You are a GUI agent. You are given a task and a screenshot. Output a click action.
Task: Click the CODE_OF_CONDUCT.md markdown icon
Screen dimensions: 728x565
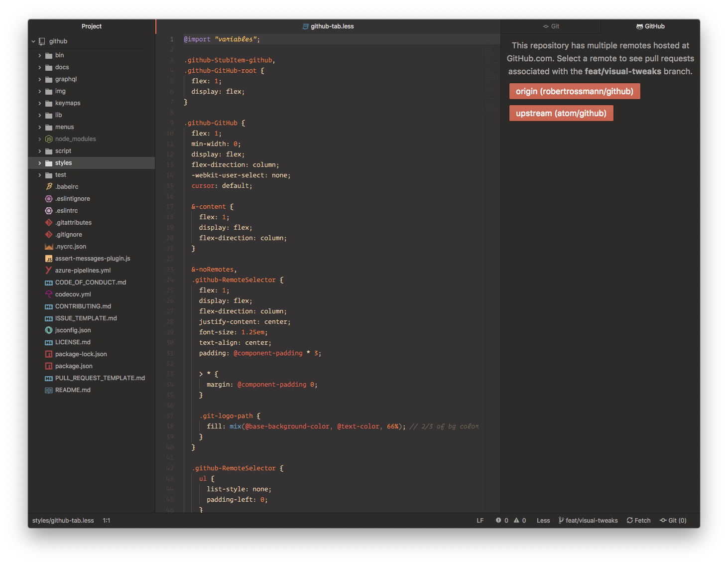(x=49, y=282)
